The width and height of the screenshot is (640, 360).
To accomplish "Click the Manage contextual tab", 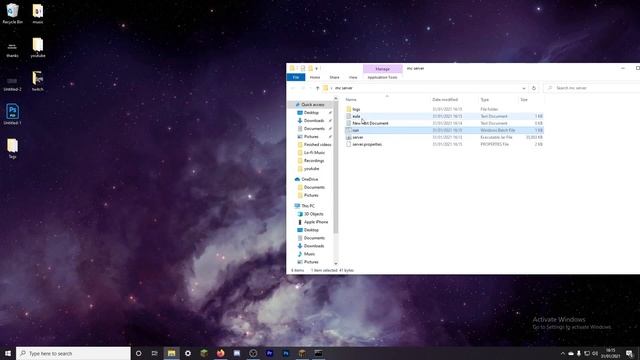I will pos(382,69).
